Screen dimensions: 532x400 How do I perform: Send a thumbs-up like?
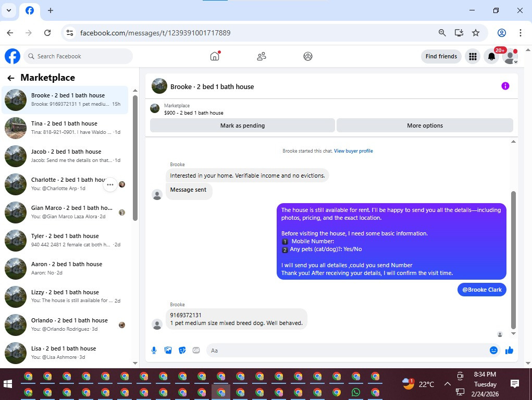click(x=509, y=351)
